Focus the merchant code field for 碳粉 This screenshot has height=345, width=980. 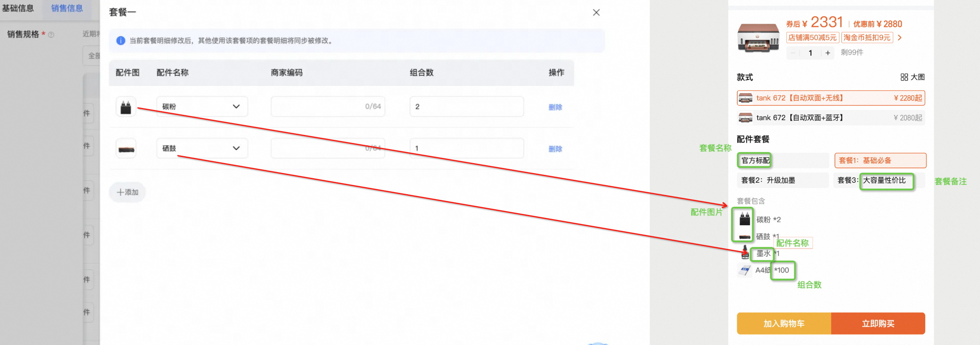328,107
